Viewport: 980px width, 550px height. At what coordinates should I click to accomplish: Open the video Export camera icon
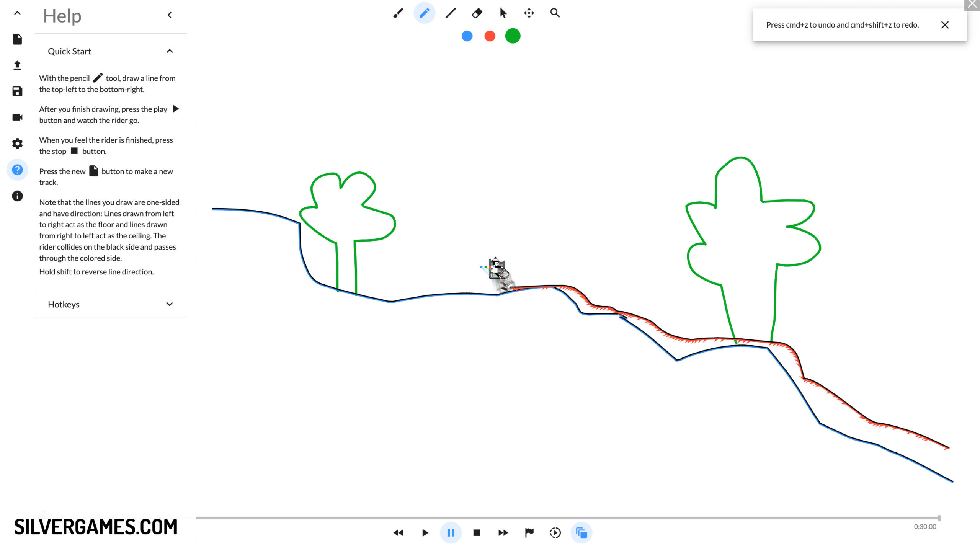click(17, 117)
